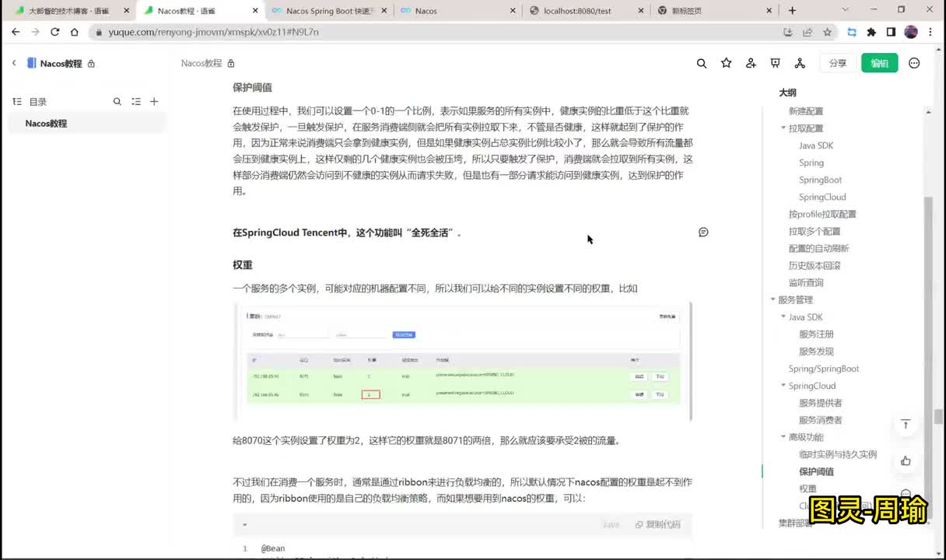Viewport: 946px width, 560px height.
Task: Collapse the 拉取配置 outline section
Action: (x=783, y=128)
